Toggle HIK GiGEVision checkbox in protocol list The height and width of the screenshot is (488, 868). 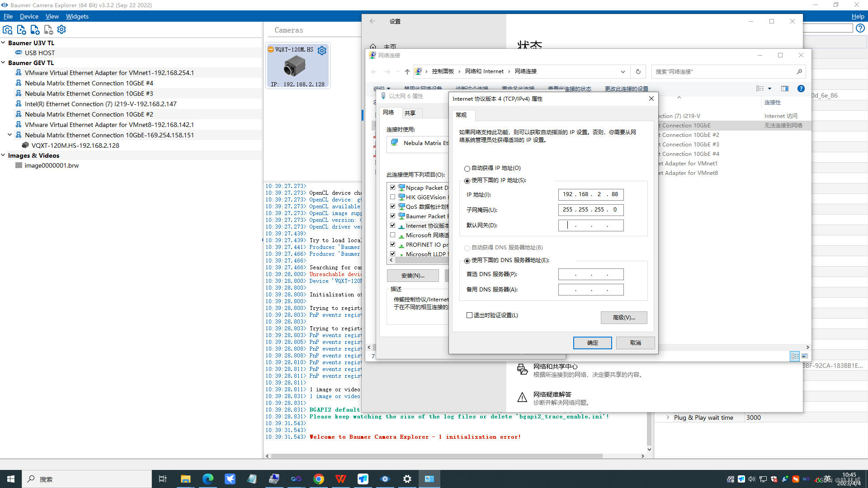pos(393,197)
